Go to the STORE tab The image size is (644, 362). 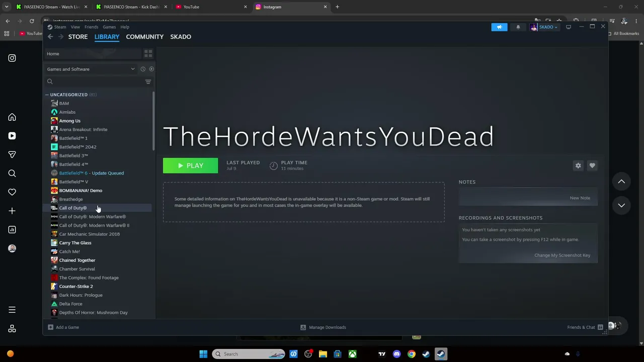click(78, 37)
